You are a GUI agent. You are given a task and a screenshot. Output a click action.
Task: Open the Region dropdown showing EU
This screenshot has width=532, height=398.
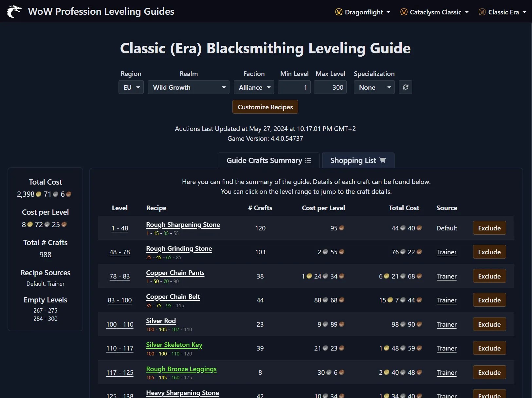(131, 87)
